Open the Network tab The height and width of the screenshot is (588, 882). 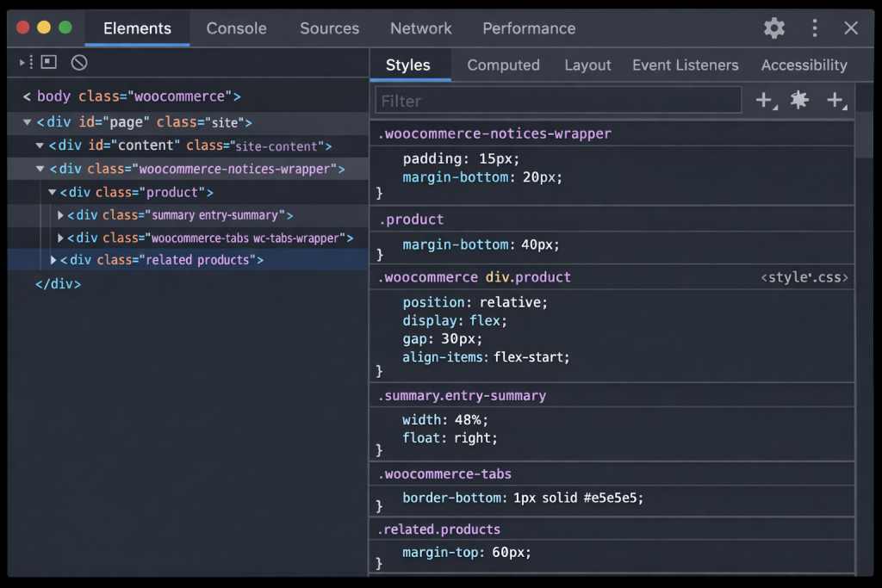(420, 28)
